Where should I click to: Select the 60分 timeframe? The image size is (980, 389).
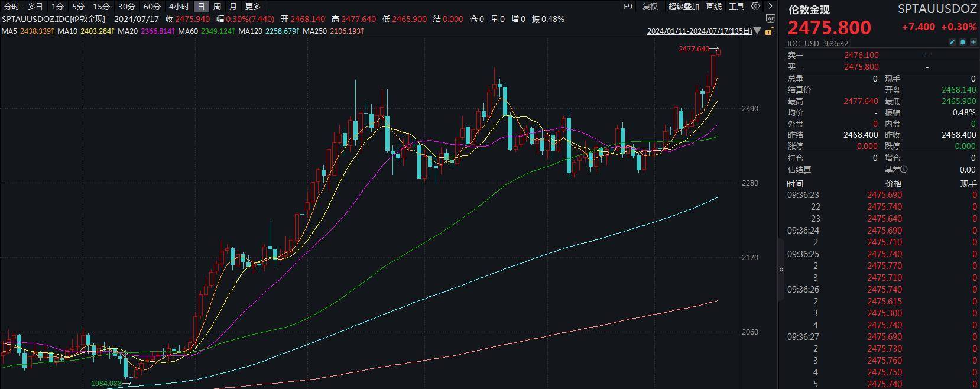click(152, 7)
